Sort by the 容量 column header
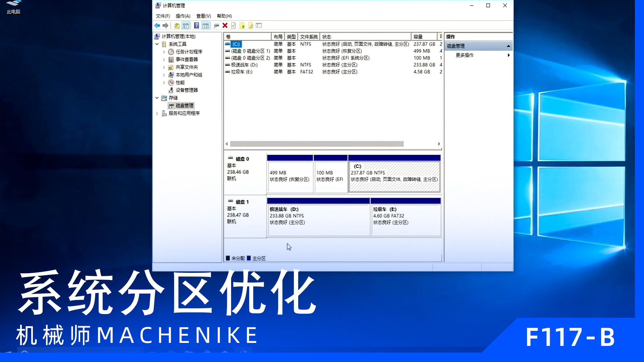644x362 pixels. (x=424, y=37)
